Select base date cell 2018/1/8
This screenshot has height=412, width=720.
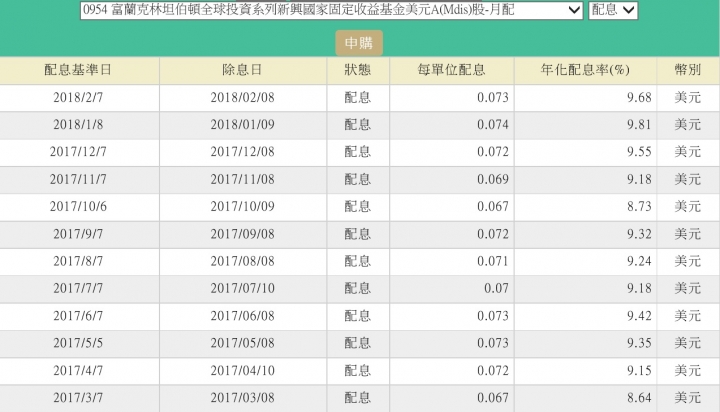(78, 124)
